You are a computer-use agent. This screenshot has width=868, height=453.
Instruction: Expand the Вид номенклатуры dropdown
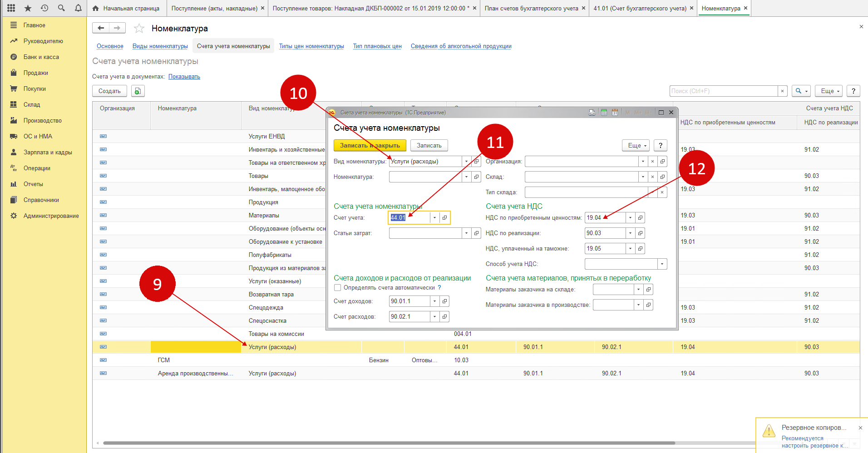pos(466,162)
